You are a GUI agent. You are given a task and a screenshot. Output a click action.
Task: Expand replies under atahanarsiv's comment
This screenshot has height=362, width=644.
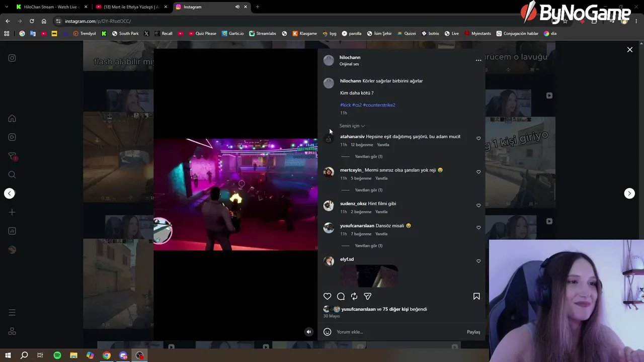(368, 156)
